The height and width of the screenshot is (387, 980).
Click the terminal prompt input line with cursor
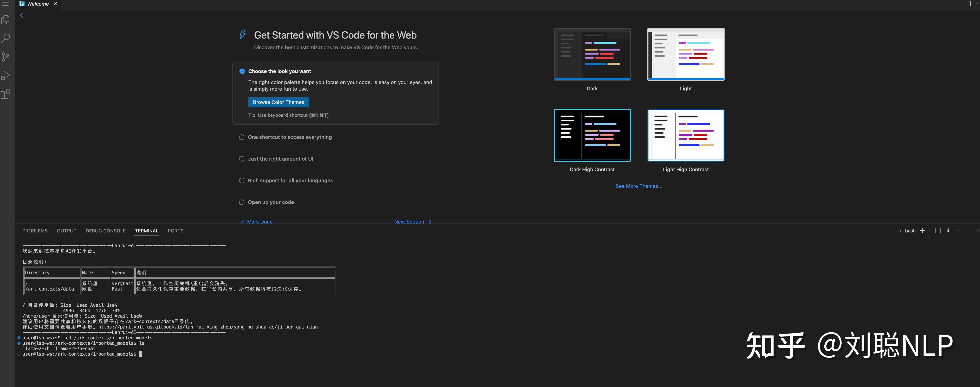tap(82, 354)
